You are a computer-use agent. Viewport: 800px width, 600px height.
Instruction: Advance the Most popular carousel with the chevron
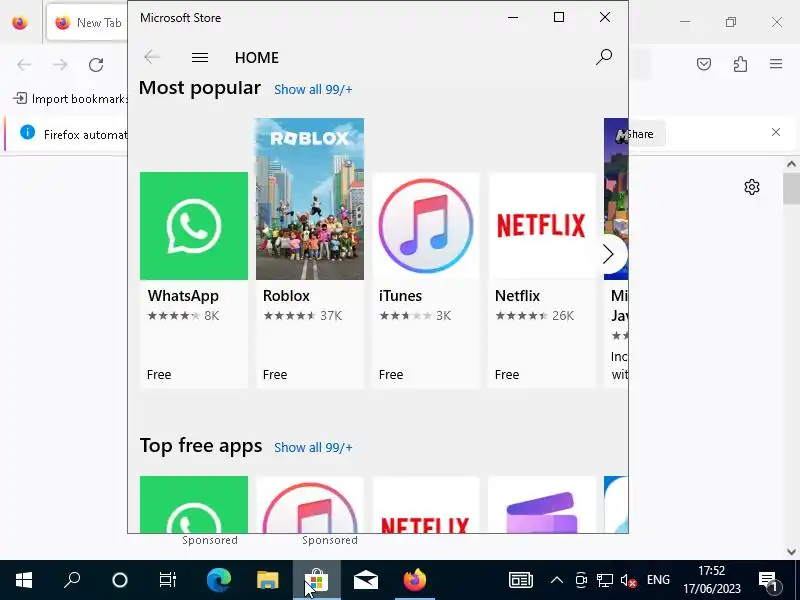[x=608, y=254]
